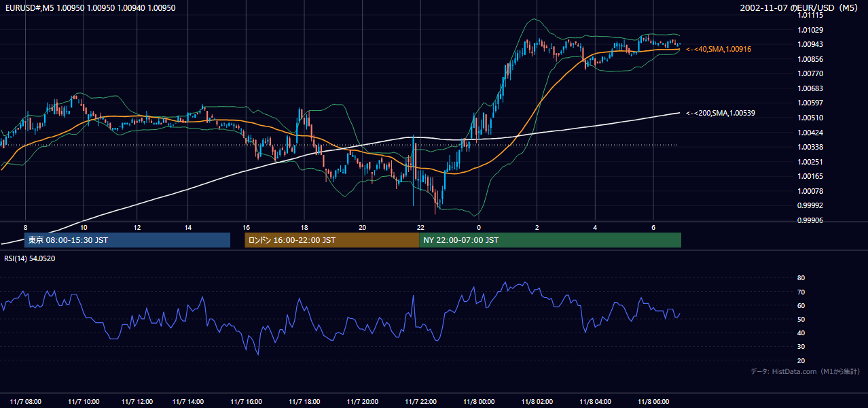Image resolution: width=868 pixels, height=408 pixels.
Task: Click the 1.00770 price axis value
Action: (x=810, y=73)
